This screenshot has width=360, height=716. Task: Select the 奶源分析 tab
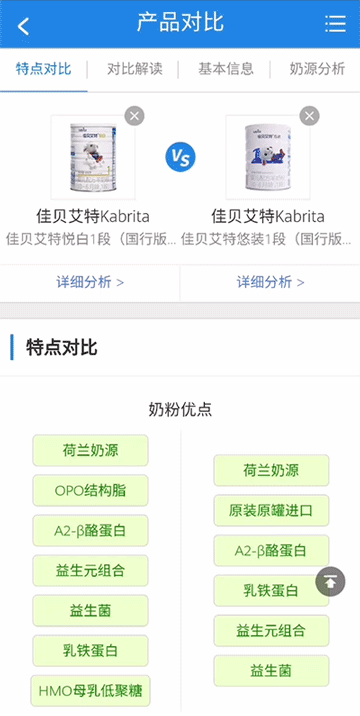(318, 69)
